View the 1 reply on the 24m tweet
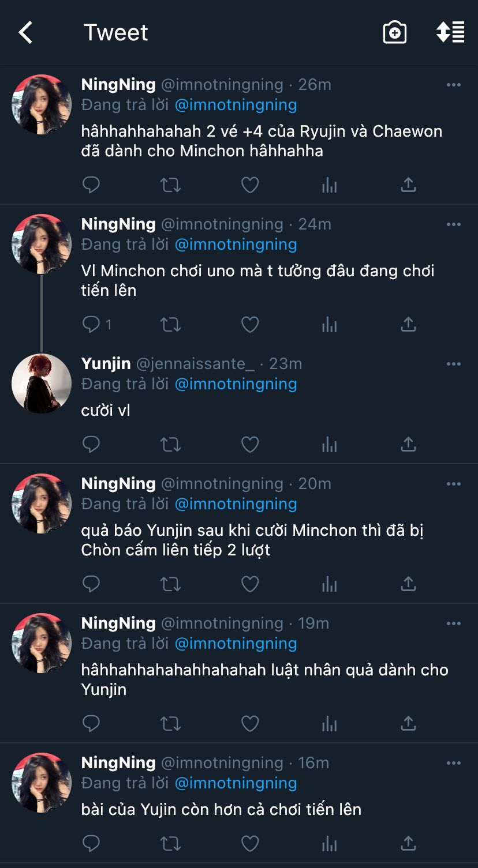This screenshot has width=478, height=868. click(97, 325)
